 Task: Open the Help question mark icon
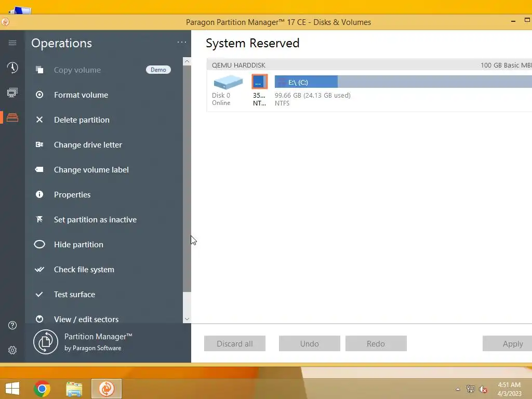point(12,325)
